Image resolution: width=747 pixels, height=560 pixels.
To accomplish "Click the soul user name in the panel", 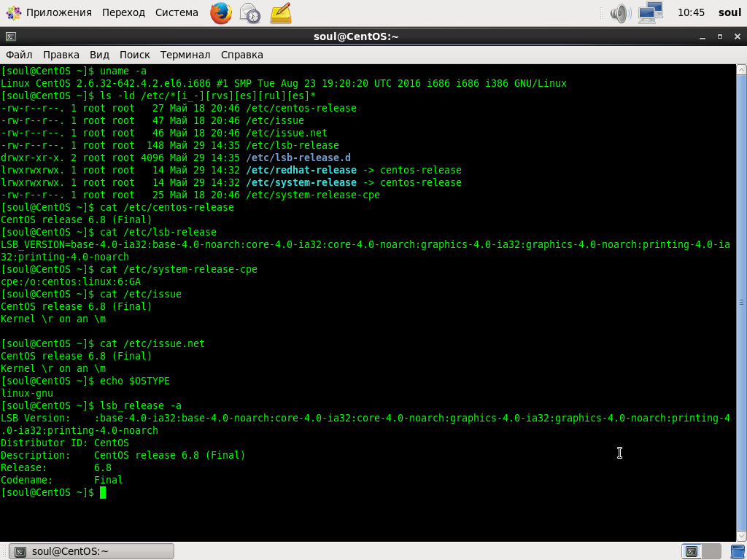I will coord(729,13).
